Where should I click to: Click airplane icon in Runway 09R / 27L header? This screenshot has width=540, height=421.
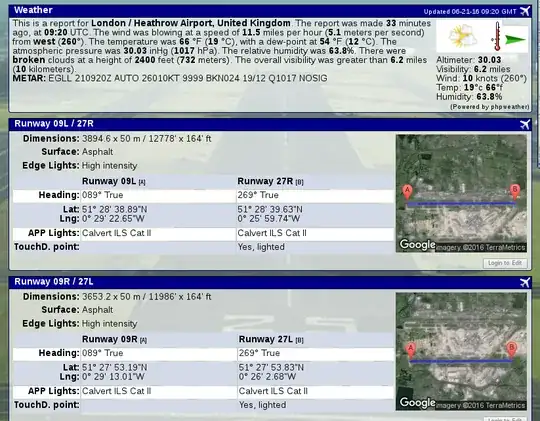point(525,282)
